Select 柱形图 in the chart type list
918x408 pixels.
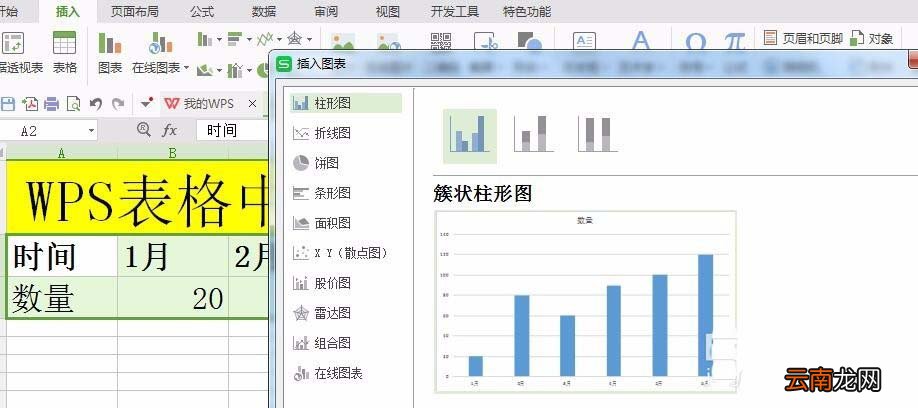(346, 103)
